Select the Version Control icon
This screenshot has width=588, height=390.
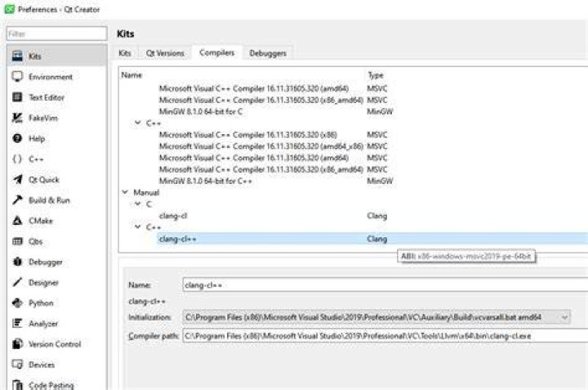pos(17,344)
